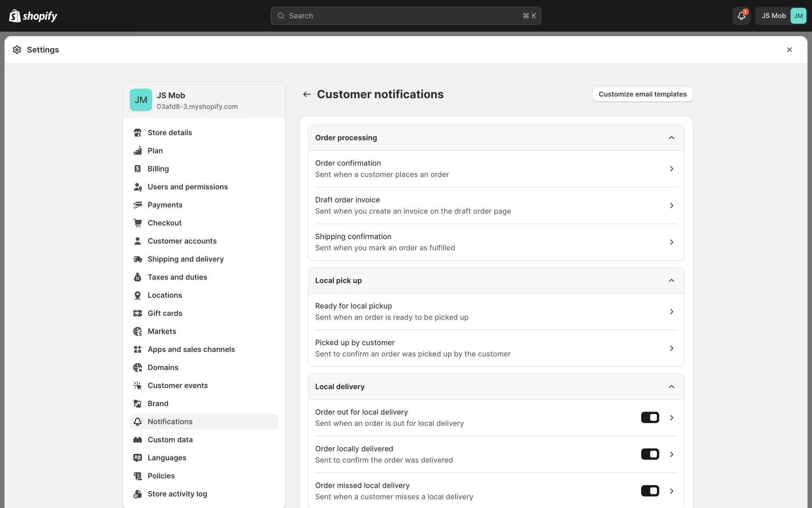Click the notifications bell icon
The image size is (812, 508).
coord(741,16)
